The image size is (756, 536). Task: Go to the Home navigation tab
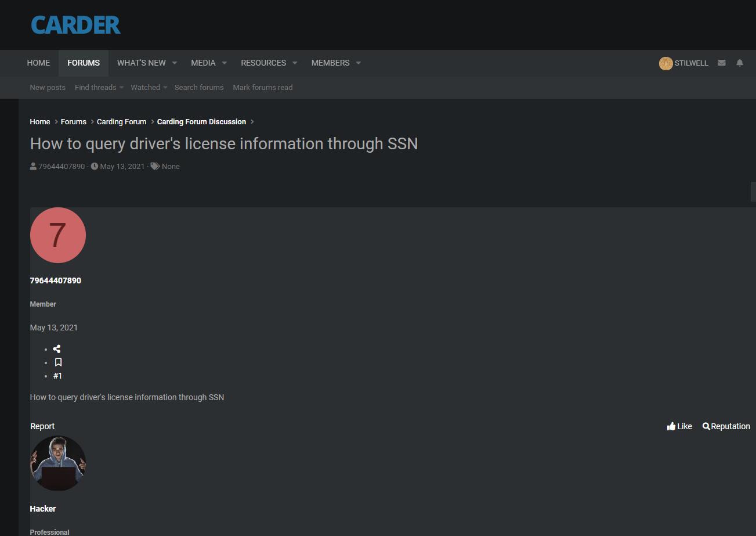coord(38,63)
